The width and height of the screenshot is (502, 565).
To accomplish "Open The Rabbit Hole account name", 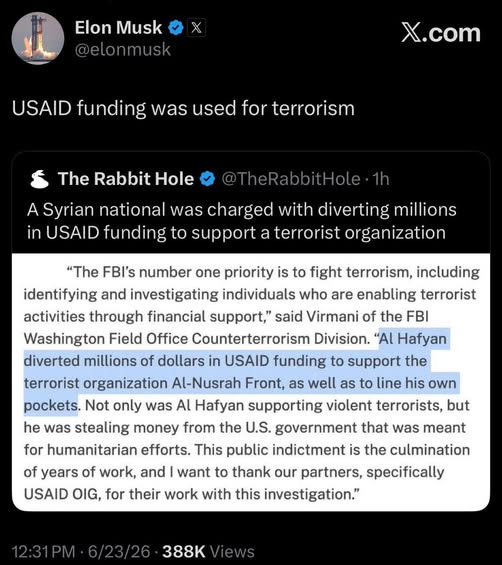I will (126, 179).
